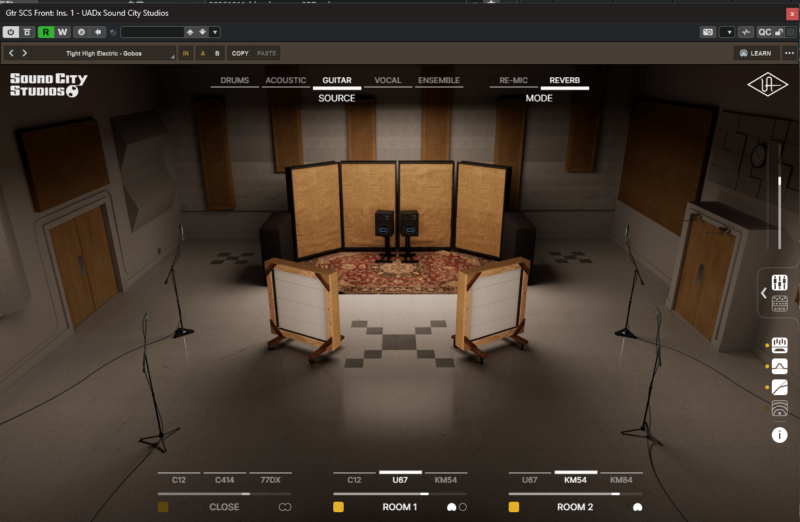800x522 pixels.
Task: Toggle the ROOM 2 yellow enable square
Action: pyautogui.click(x=514, y=507)
